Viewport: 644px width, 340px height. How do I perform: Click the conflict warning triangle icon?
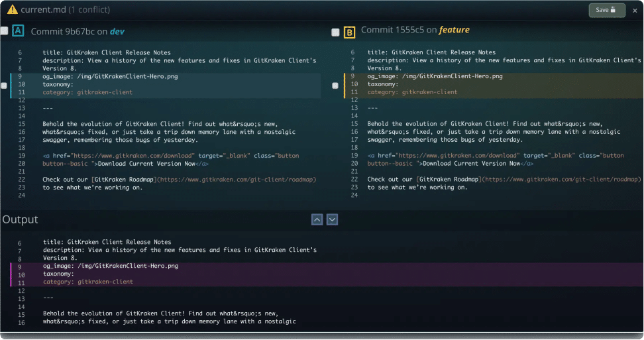click(x=13, y=9)
